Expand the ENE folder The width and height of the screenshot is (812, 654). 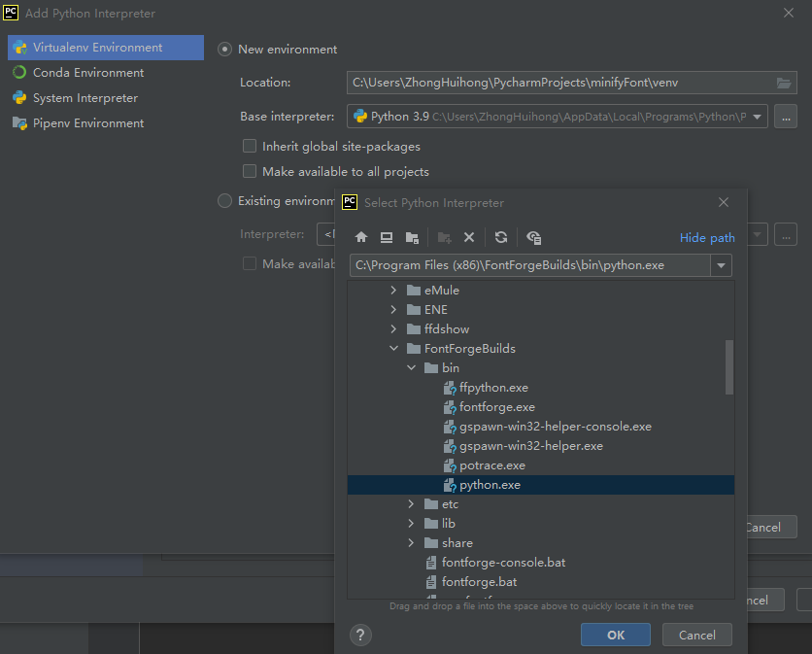(x=393, y=310)
